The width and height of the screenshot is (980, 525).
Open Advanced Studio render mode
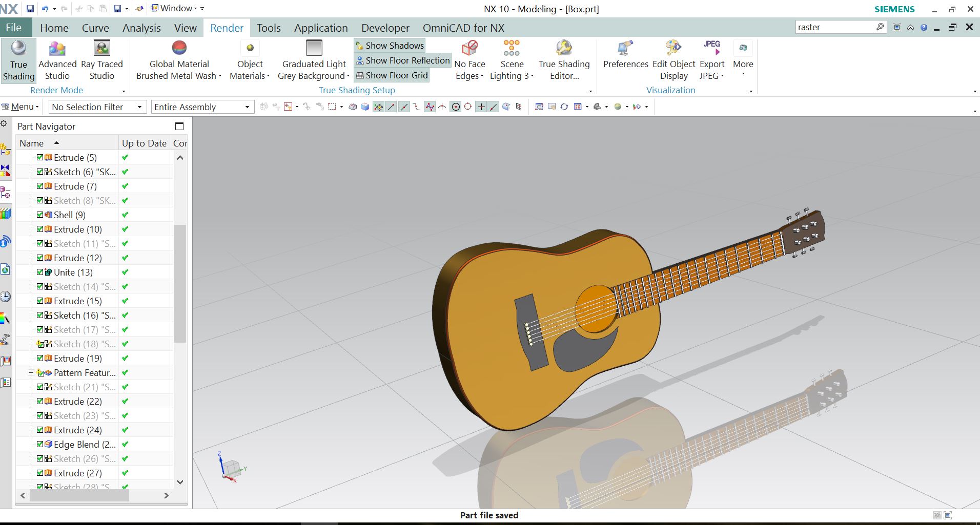(57, 61)
